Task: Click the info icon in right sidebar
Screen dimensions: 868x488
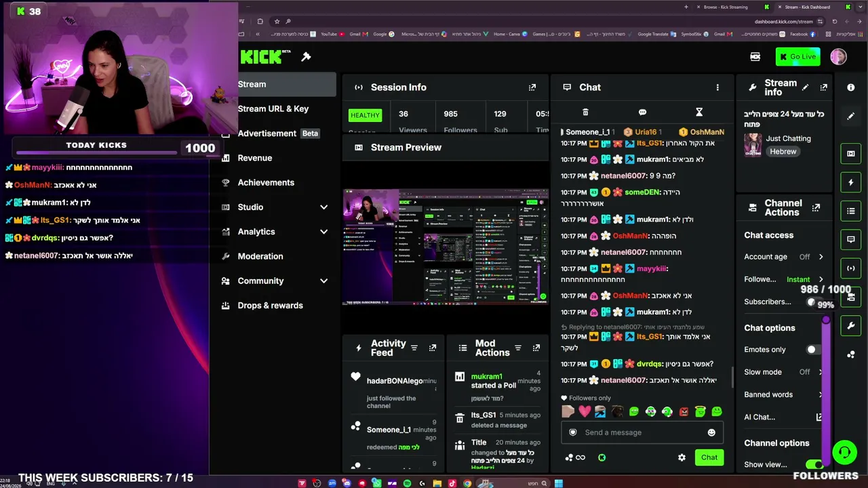Action: tap(851, 87)
